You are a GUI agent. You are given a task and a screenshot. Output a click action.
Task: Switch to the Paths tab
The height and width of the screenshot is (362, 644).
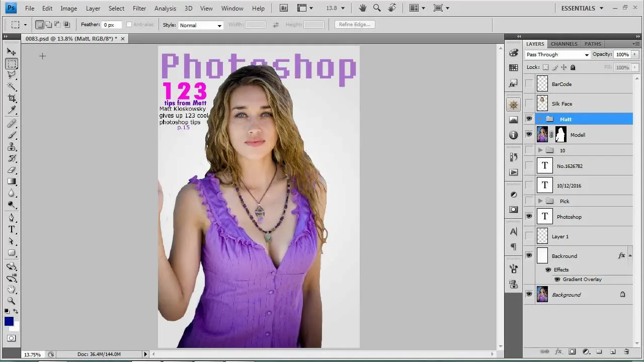pyautogui.click(x=593, y=44)
